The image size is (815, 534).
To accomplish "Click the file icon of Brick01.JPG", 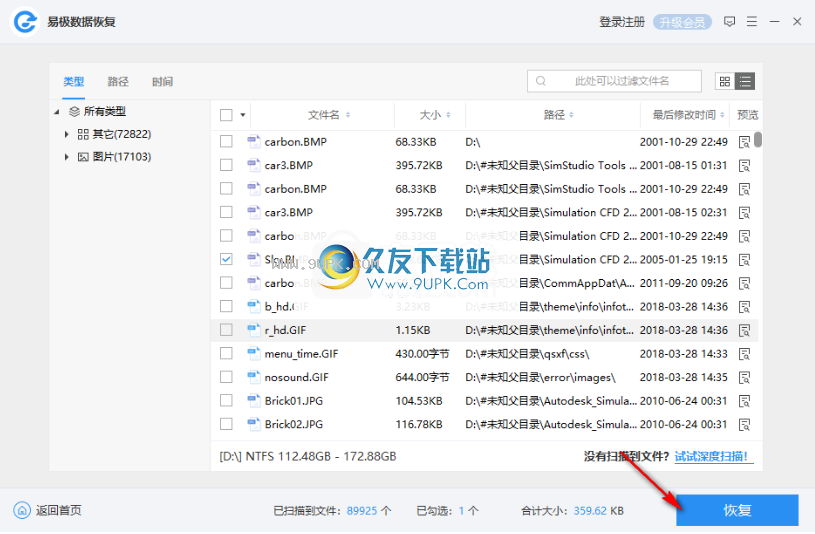I will (254, 400).
